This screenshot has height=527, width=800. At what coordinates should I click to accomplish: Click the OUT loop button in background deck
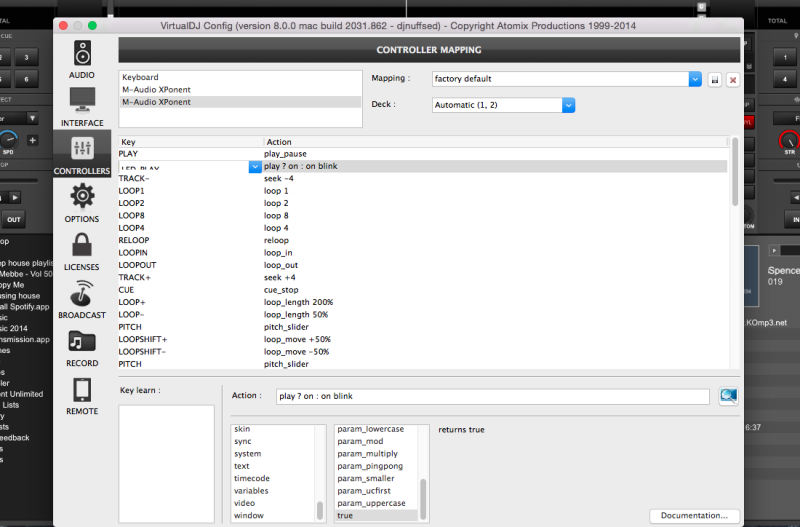pyautogui.click(x=14, y=220)
